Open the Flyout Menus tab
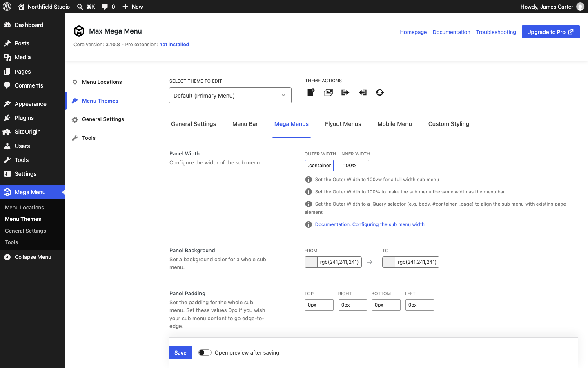The image size is (588, 368). (343, 124)
